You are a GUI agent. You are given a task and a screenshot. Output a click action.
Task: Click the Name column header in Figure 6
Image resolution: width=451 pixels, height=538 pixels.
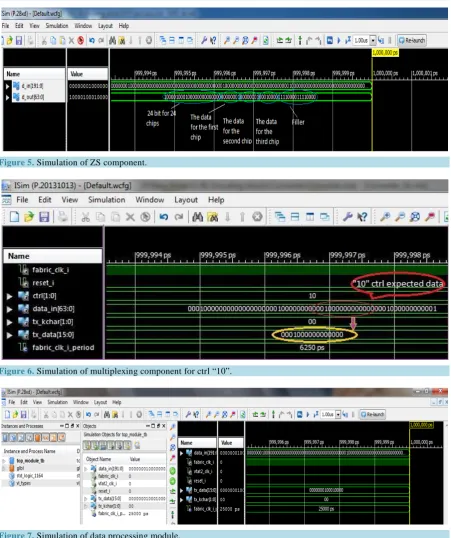point(53,256)
